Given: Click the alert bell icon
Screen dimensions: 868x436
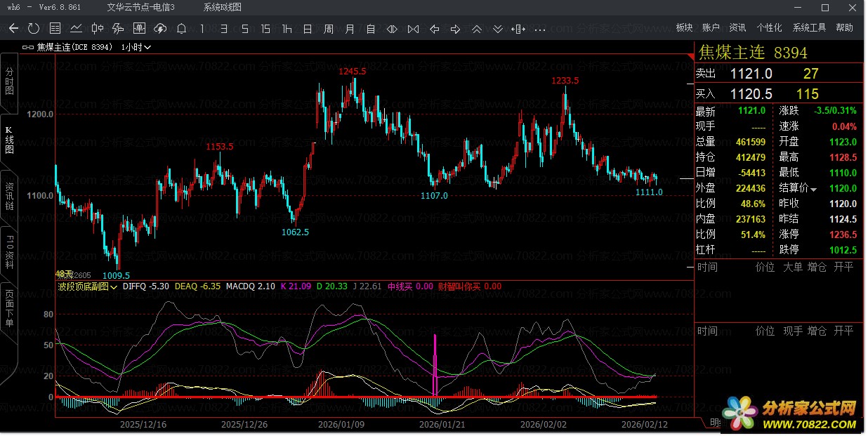Looking at the screenshot, I should (x=181, y=29).
